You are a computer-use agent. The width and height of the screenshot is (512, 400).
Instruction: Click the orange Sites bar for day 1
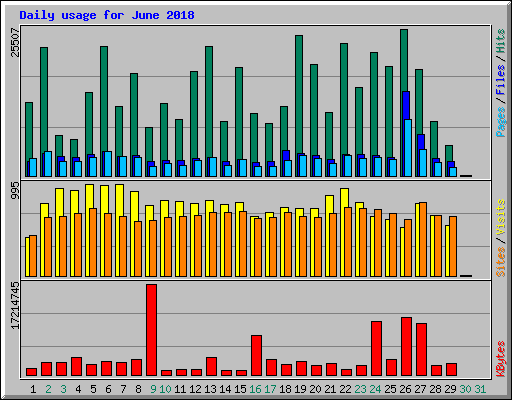click(33, 256)
